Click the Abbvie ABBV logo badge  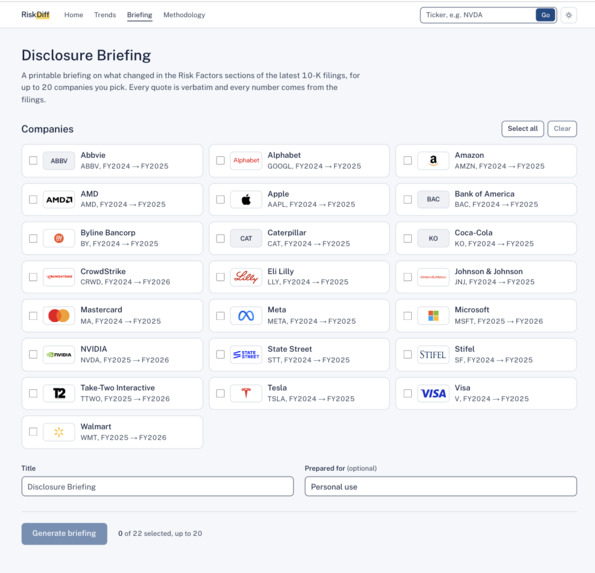coord(59,161)
